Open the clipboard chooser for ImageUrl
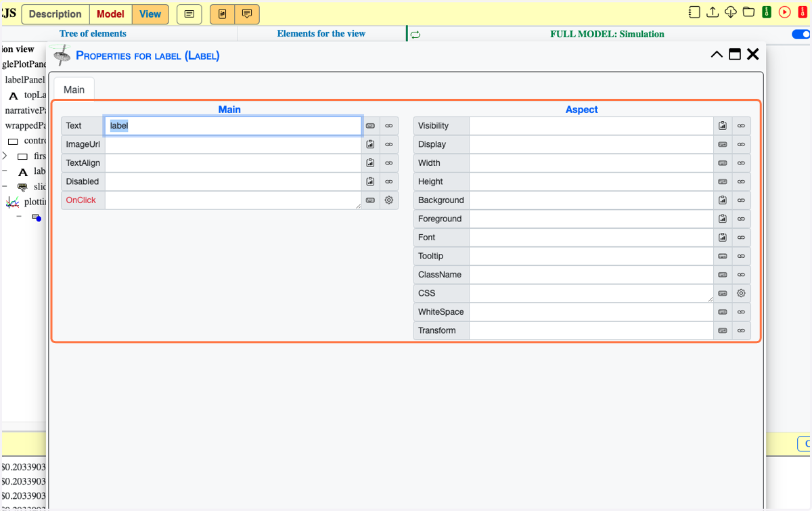The image size is (812, 511). pos(371,144)
